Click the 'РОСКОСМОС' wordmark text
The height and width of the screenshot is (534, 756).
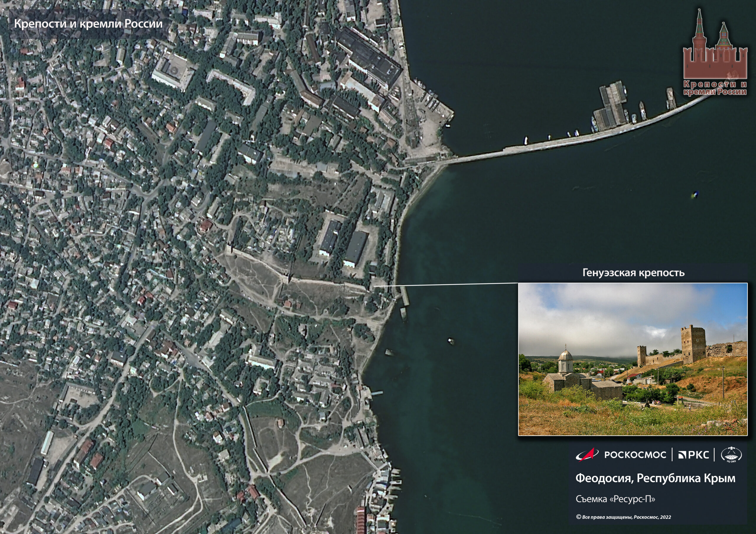(635, 455)
